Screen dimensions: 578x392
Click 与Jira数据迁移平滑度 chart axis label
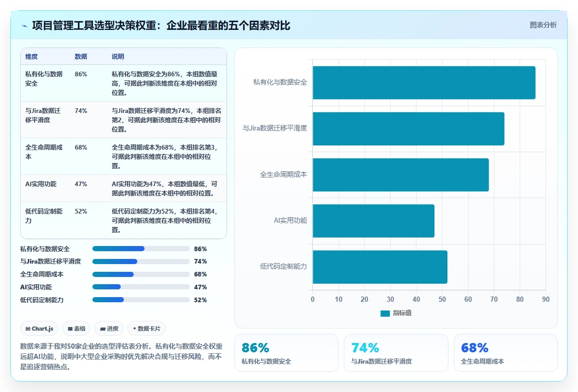(x=275, y=128)
